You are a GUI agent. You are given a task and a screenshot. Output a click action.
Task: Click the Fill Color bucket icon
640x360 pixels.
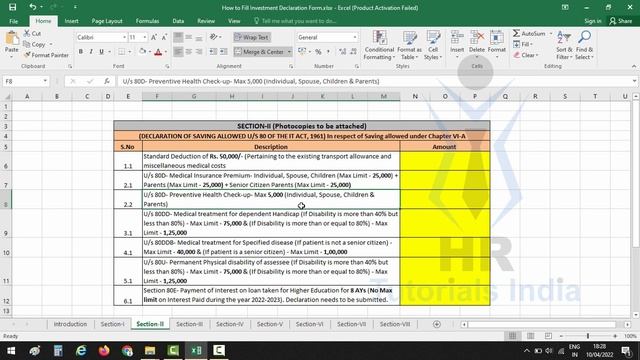(142, 52)
